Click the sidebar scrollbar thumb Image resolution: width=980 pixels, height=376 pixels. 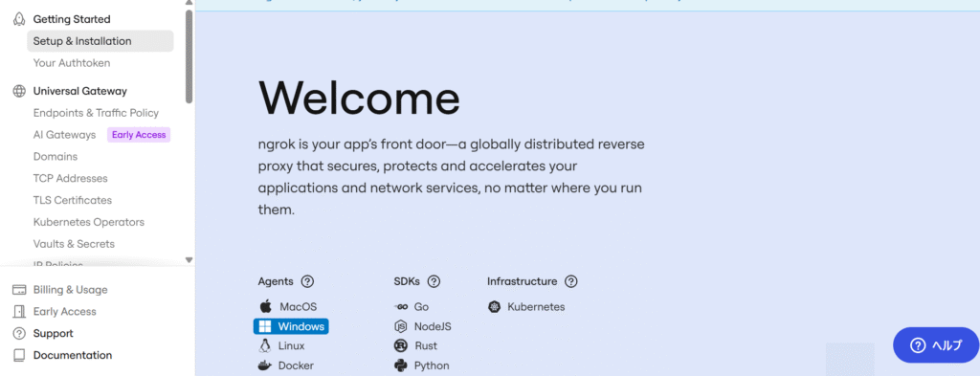[x=189, y=56]
